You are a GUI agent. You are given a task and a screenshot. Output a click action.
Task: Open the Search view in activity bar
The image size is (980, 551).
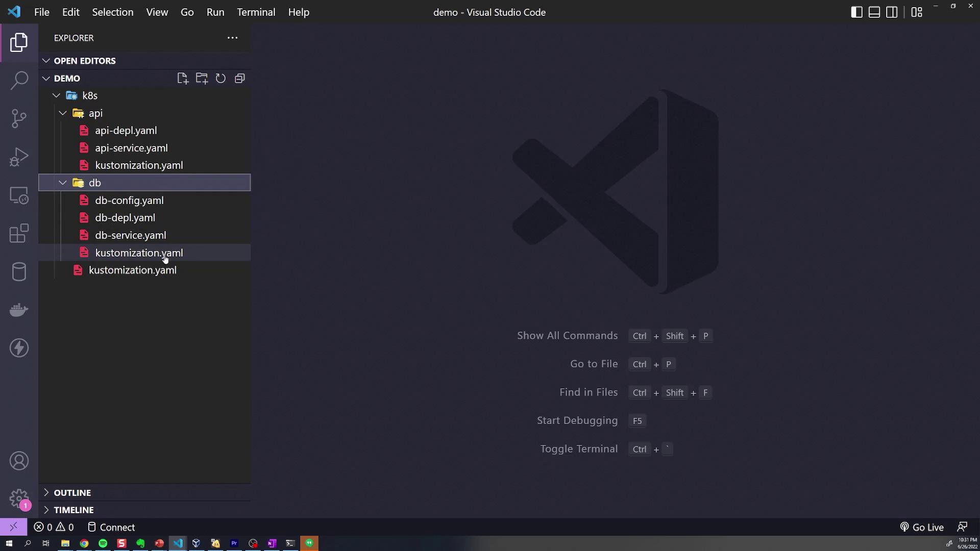pyautogui.click(x=19, y=80)
